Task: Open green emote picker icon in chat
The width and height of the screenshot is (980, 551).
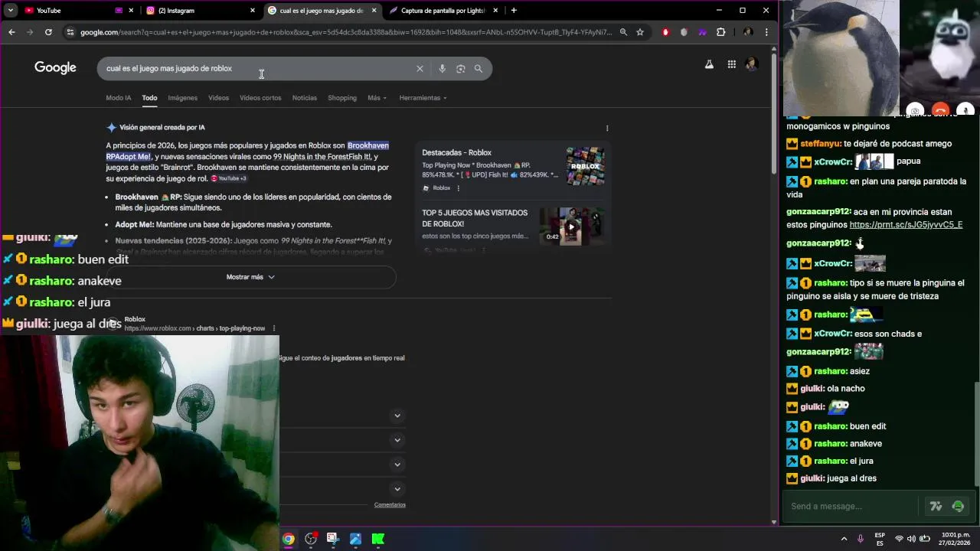Action: 958,506
